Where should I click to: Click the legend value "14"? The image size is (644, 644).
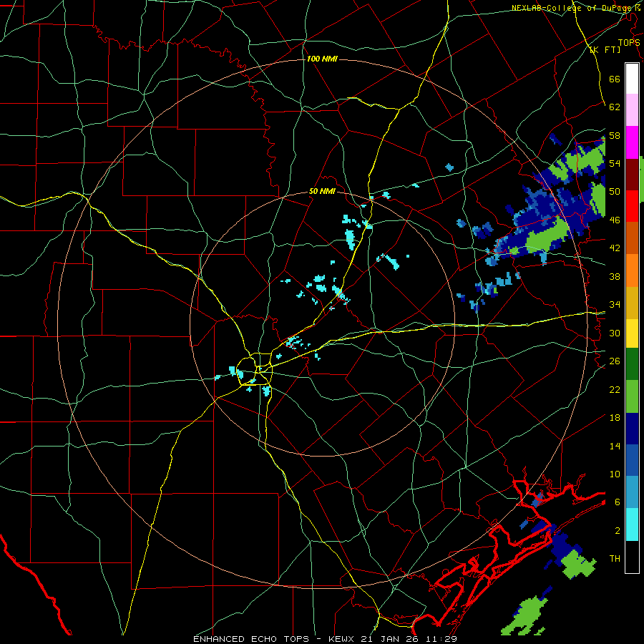[615, 446]
